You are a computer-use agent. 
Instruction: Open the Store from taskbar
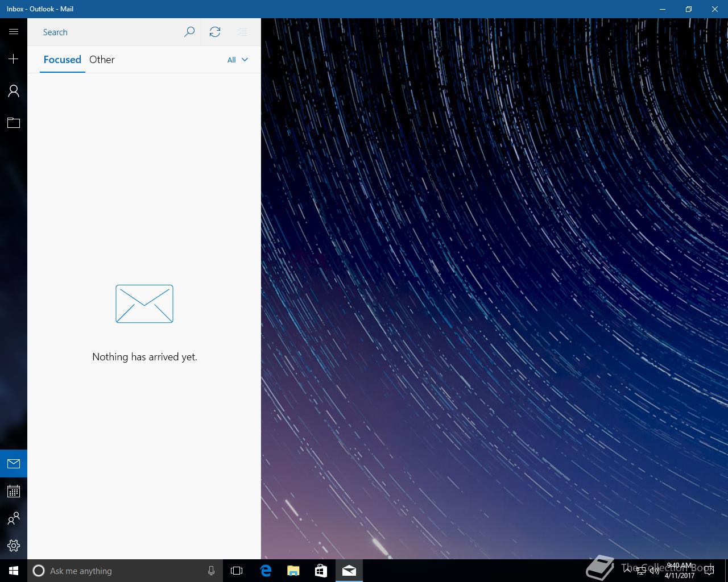(321, 571)
